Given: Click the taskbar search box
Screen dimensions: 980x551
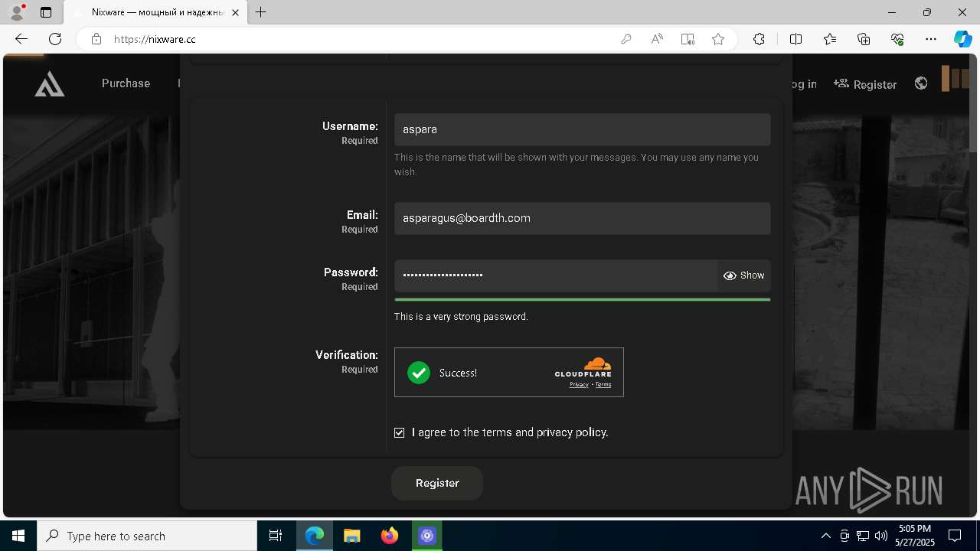Looking at the screenshot, I should [147, 536].
